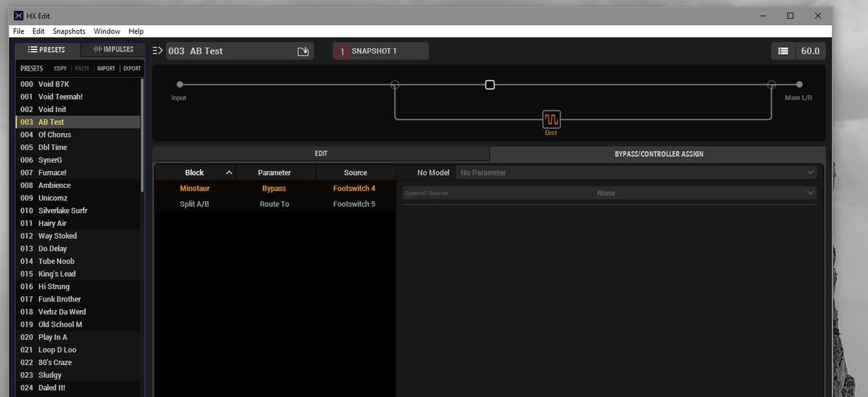
Task: Select preset 009 Unicornz
Action: pos(78,198)
